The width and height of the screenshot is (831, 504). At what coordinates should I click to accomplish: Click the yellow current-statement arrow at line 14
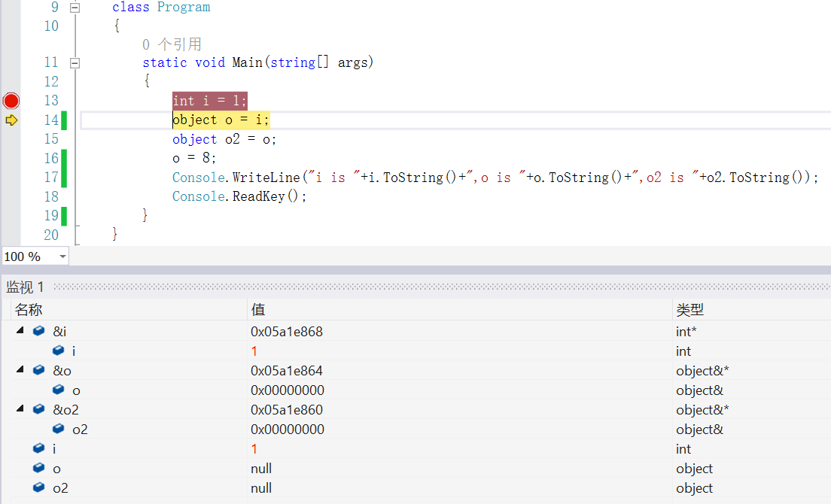[x=11, y=120]
